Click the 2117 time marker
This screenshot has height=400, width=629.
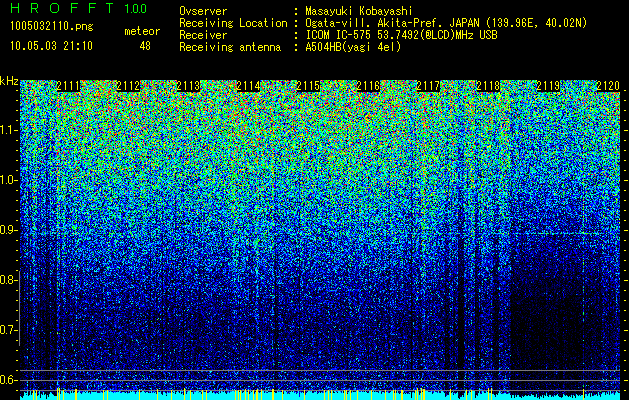point(428,85)
